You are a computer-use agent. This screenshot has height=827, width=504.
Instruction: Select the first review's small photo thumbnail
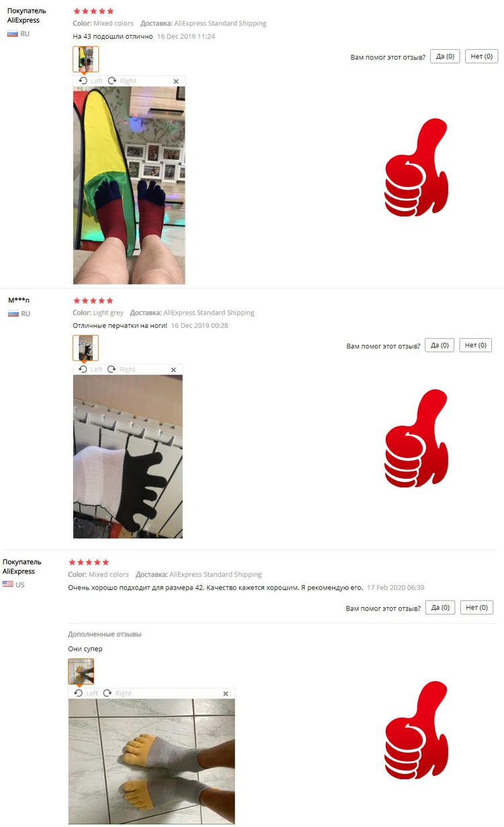pos(85,59)
